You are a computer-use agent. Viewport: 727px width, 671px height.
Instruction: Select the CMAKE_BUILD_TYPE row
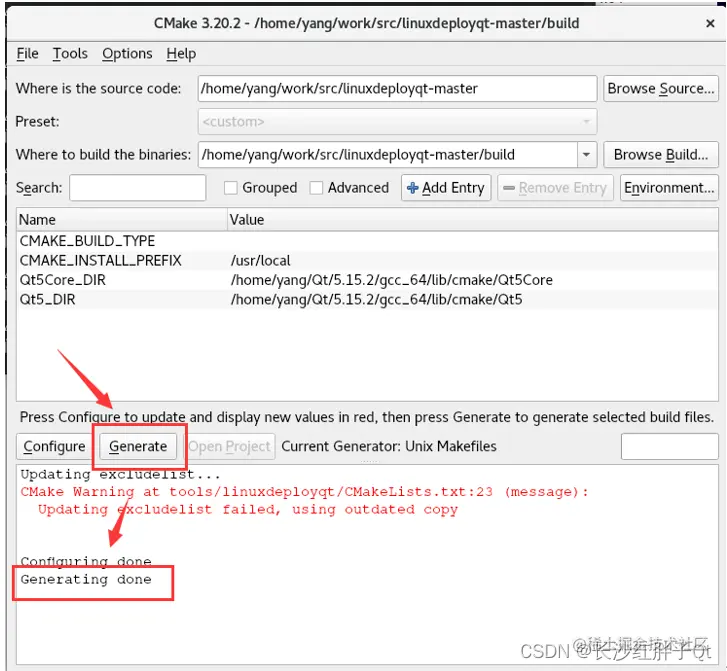point(367,241)
